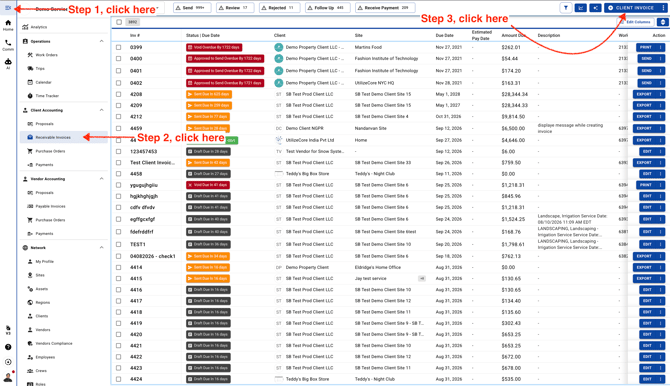Open the help question mark icon
The image size is (670, 386).
(x=8, y=347)
